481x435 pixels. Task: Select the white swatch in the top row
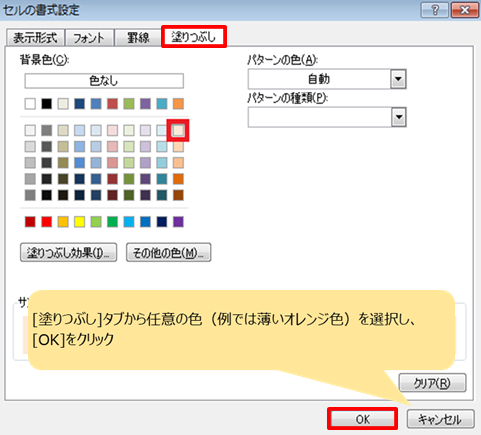click(x=30, y=104)
